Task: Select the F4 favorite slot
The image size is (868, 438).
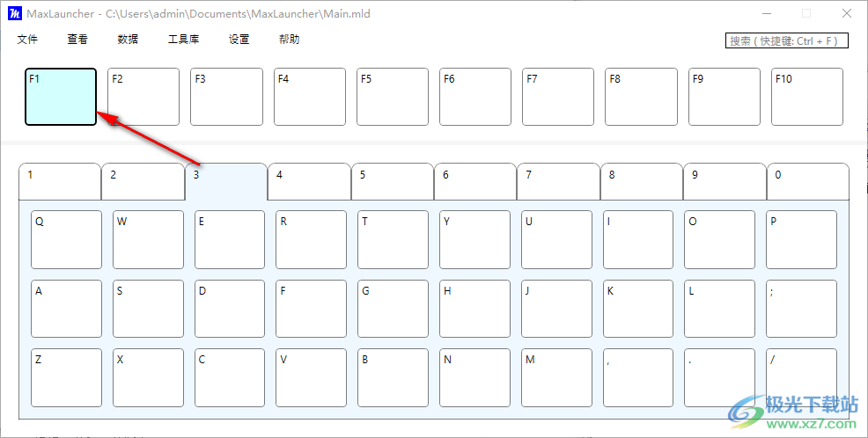Action: tap(310, 97)
